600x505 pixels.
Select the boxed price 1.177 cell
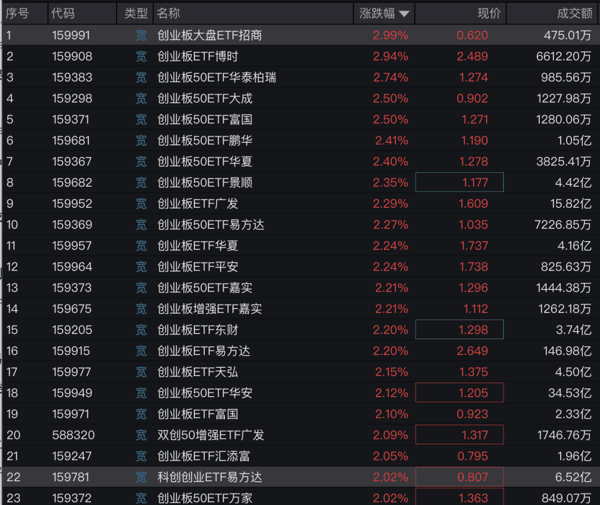point(459,182)
